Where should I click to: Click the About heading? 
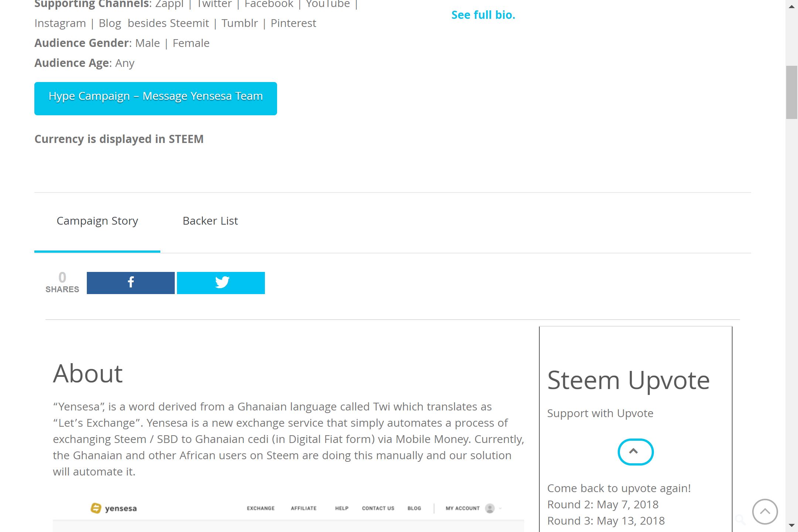(88, 374)
